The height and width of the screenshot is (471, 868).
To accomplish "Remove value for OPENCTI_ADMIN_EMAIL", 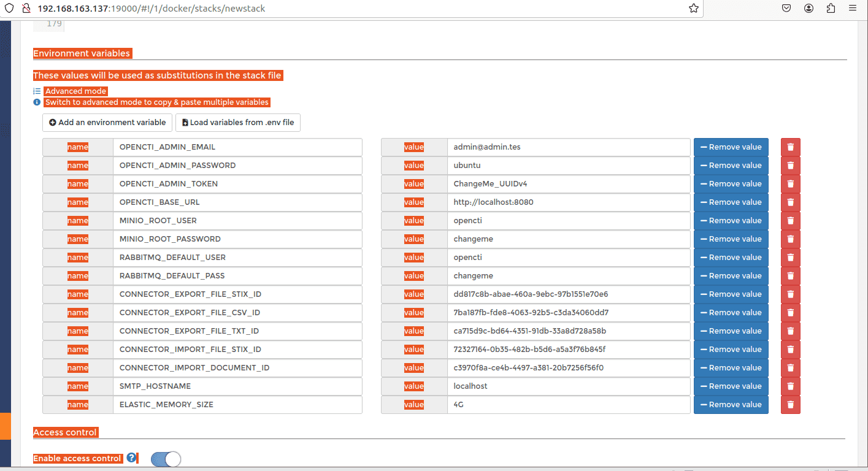I will pos(731,147).
